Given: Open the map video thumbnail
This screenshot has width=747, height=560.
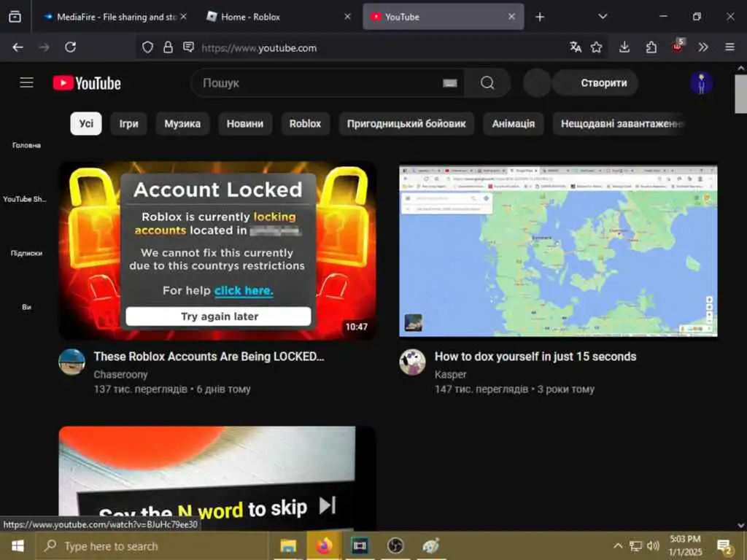Looking at the screenshot, I should coord(558,251).
